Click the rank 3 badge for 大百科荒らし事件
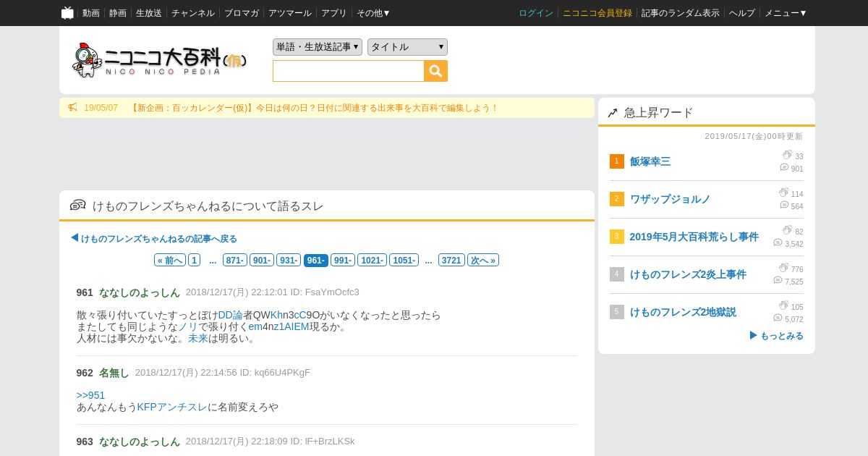The image size is (868, 456). point(616,237)
